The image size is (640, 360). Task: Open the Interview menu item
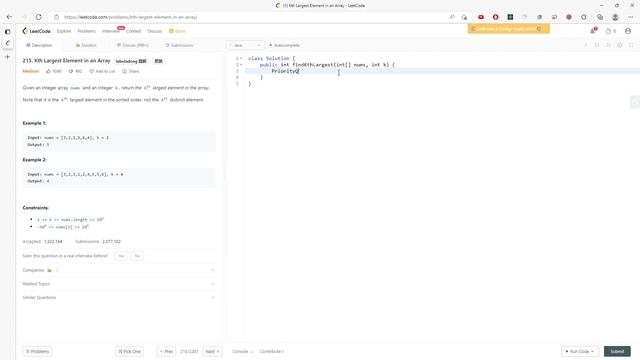pyautogui.click(x=111, y=31)
